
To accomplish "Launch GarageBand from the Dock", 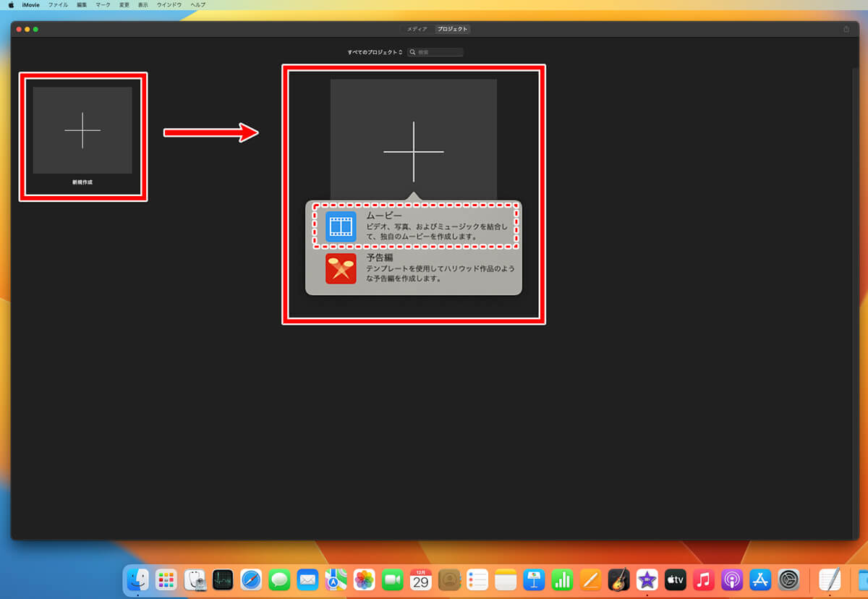I will point(618,579).
